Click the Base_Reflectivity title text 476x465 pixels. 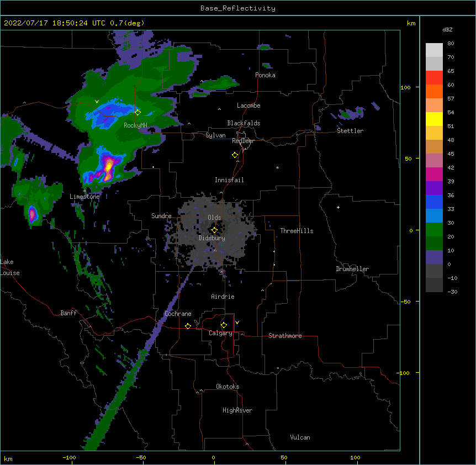coord(238,8)
